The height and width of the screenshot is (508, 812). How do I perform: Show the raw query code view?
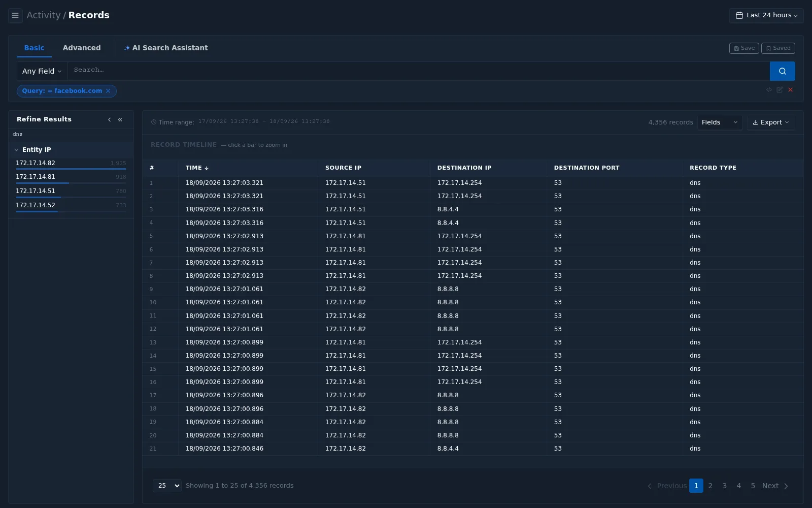click(x=769, y=90)
